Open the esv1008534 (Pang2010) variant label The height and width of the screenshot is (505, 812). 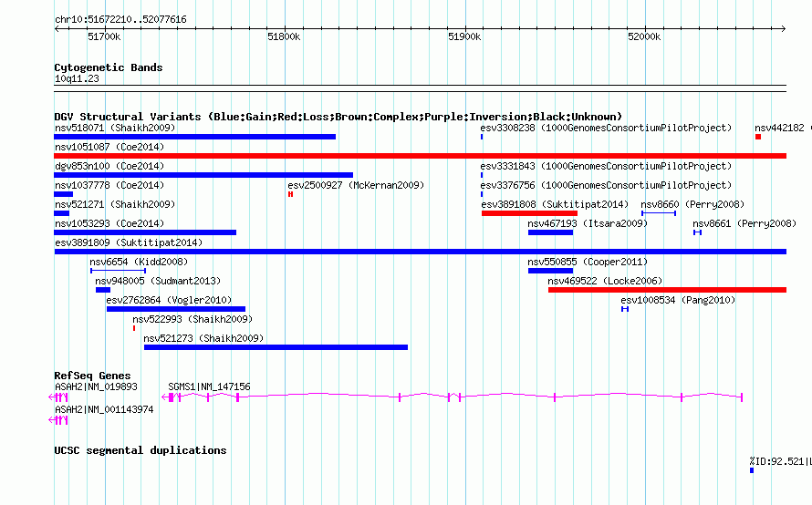[678, 300]
